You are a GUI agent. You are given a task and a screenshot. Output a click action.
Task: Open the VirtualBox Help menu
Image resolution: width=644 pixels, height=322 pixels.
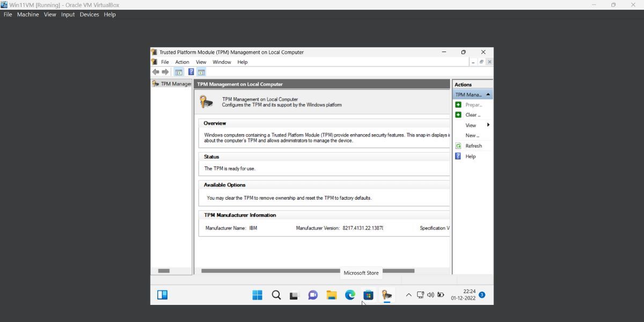pos(109,14)
